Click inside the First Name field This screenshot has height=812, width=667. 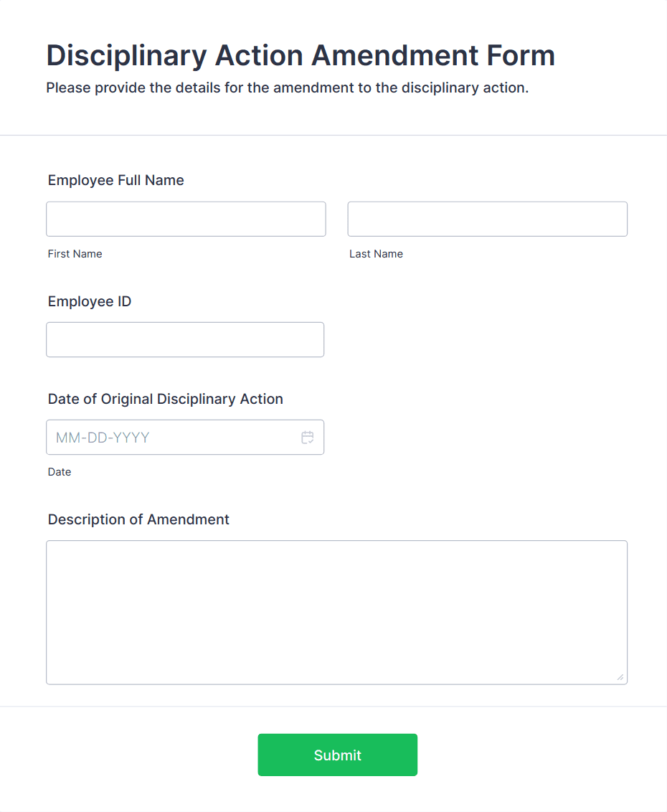[185, 219]
